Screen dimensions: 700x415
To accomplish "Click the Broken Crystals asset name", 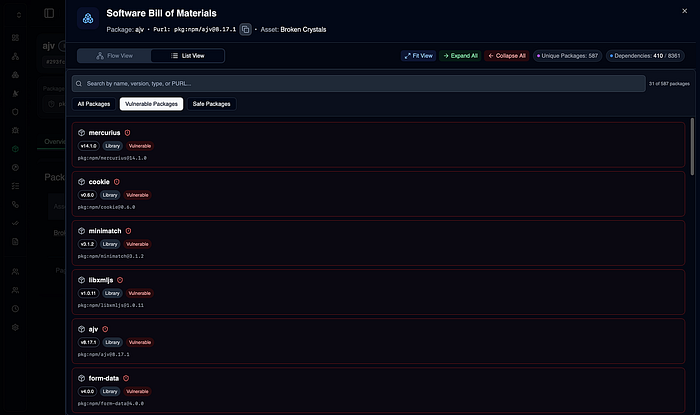I will [303, 29].
